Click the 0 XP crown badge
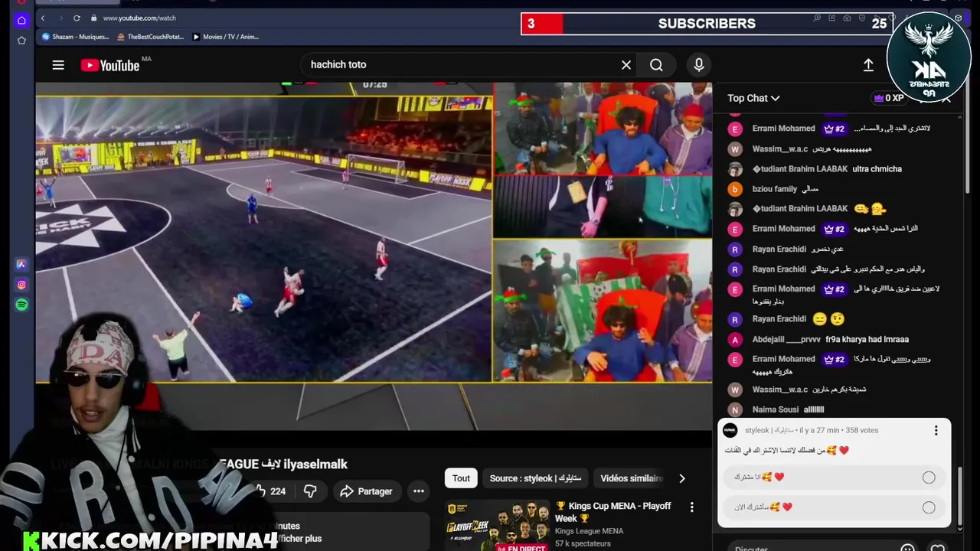This screenshot has width=980, height=551. 889,98
